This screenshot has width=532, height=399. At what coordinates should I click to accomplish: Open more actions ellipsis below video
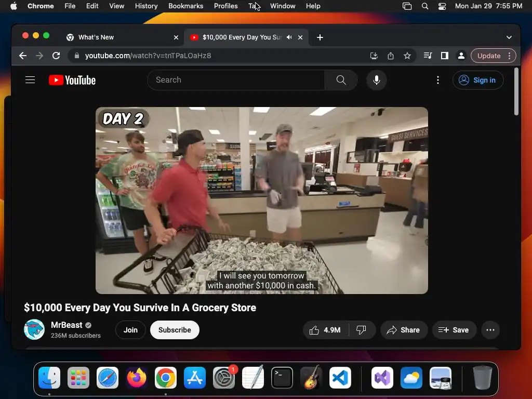[x=490, y=330]
